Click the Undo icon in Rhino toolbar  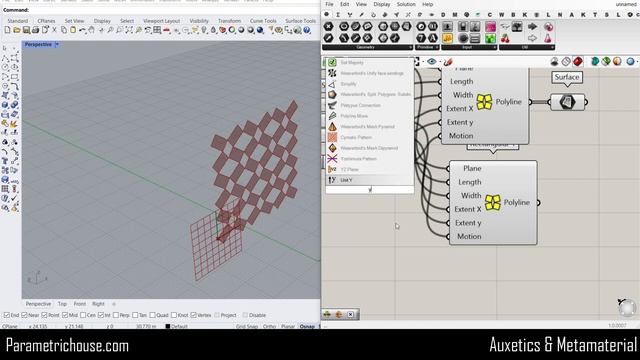coord(82,30)
